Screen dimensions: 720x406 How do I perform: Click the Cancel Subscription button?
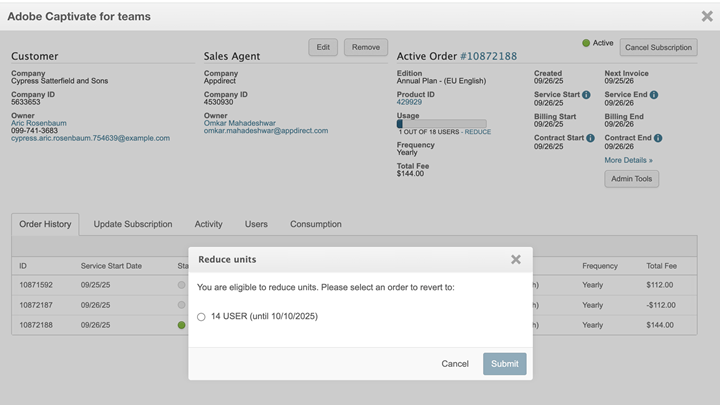coord(657,47)
